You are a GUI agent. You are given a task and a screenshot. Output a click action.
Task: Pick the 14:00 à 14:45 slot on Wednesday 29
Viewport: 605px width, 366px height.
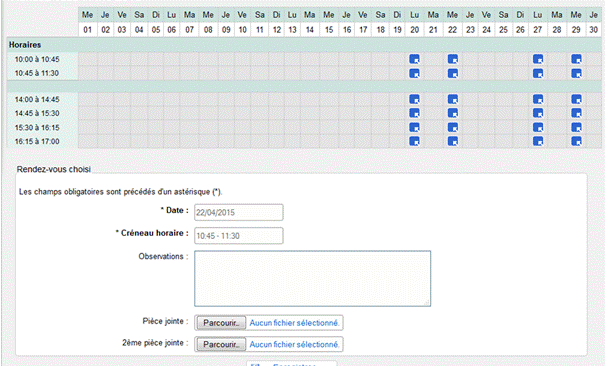coord(576,100)
